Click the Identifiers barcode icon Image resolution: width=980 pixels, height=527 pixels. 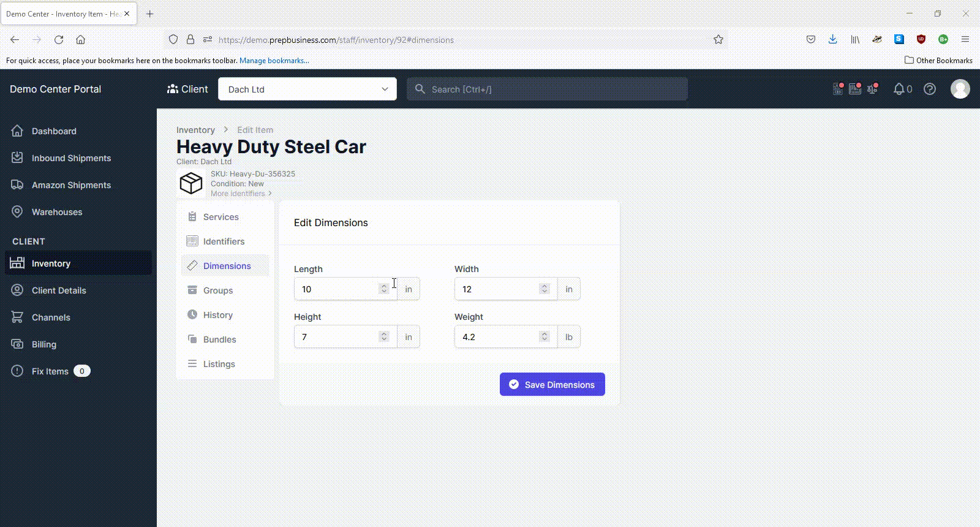tap(192, 241)
